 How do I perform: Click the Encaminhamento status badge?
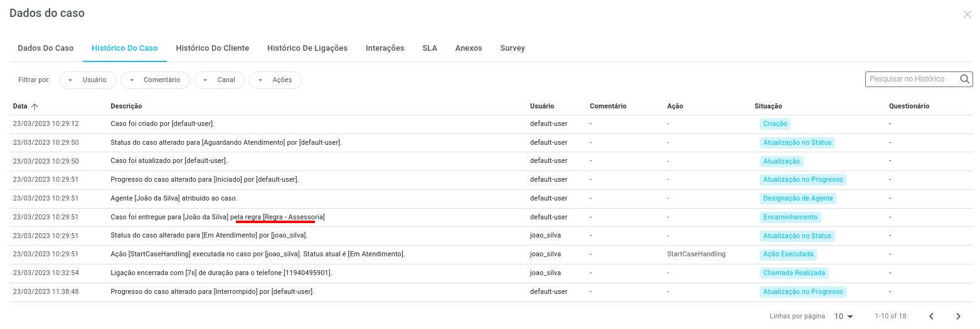(x=790, y=217)
